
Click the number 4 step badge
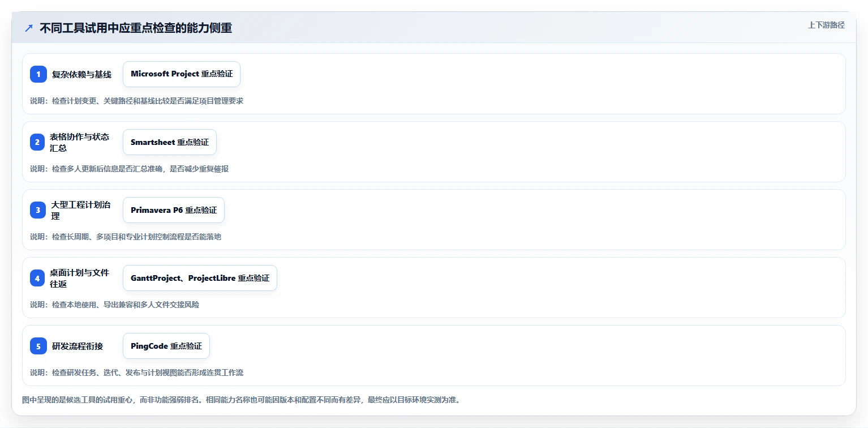coord(38,278)
